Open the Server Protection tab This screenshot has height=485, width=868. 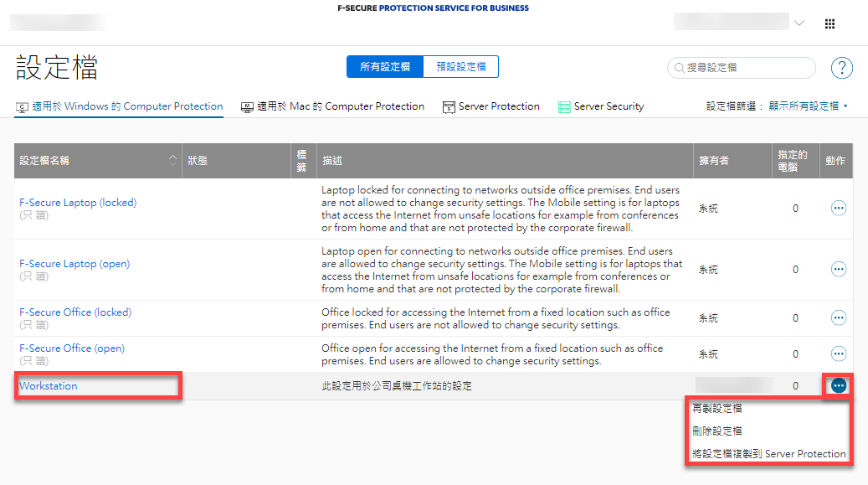491,106
